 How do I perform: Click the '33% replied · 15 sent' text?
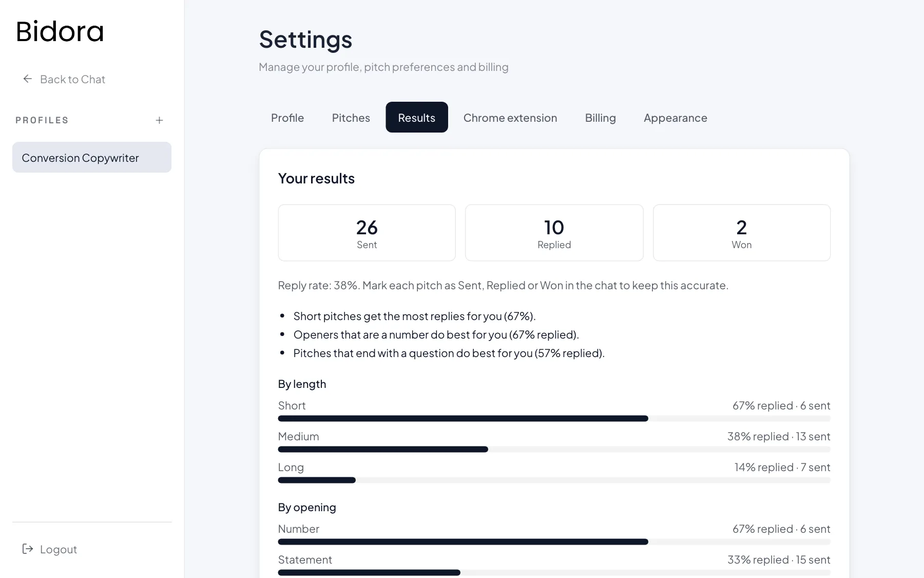pyautogui.click(x=779, y=560)
